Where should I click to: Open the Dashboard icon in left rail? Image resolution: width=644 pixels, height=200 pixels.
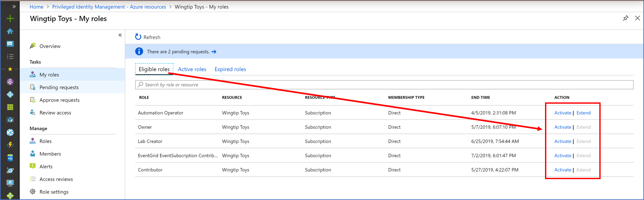[10, 44]
